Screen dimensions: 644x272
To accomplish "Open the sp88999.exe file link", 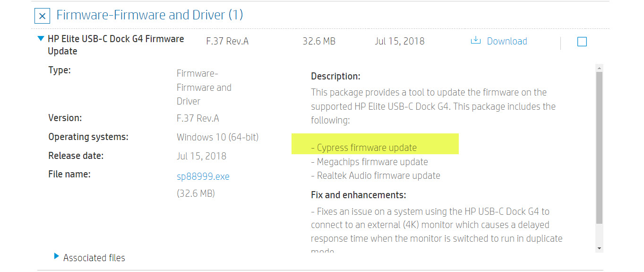I will pyautogui.click(x=203, y=176).
